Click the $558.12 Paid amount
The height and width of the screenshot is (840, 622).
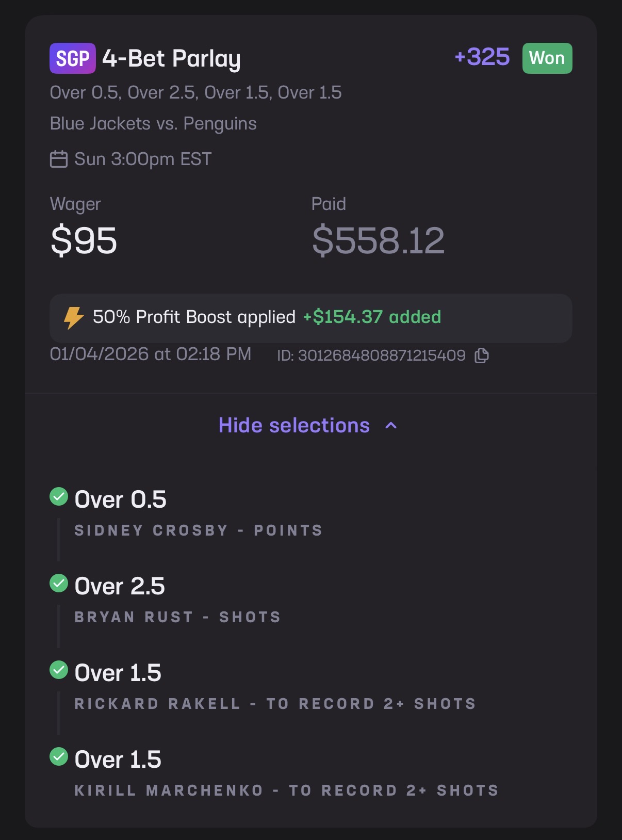coord(378,240)
